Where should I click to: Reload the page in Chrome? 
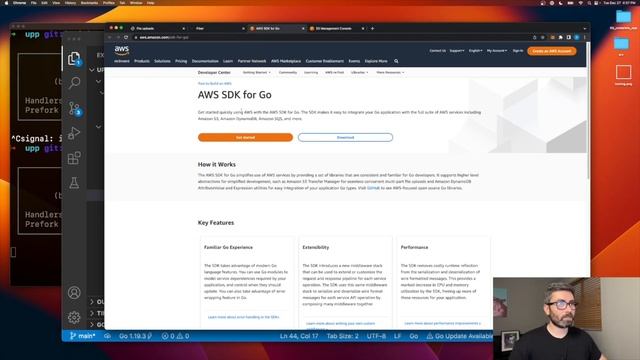click(126, 37)
